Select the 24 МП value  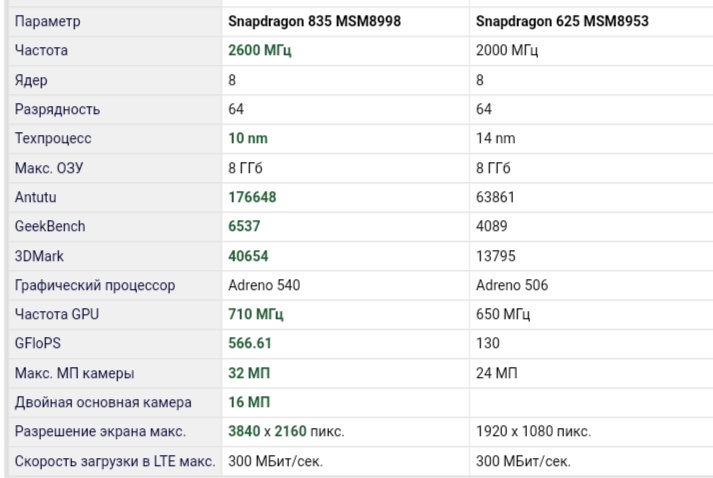pos(497,373)
